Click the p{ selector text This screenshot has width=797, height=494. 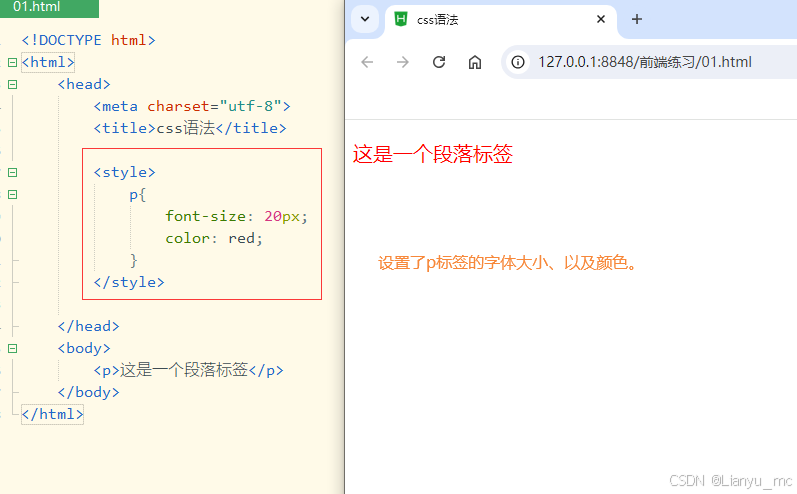pyautogui.click(x=138, y=195)
